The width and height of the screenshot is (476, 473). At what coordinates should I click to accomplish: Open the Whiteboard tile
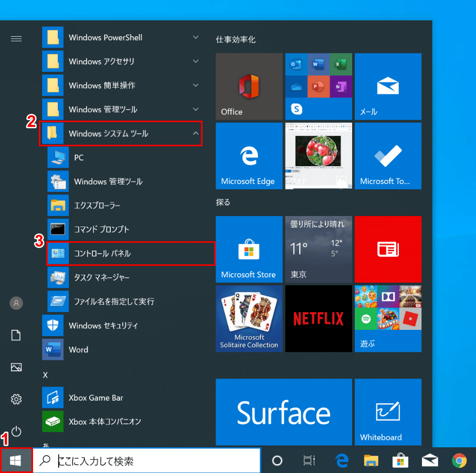pyautogui.click(x=388, y=412)
